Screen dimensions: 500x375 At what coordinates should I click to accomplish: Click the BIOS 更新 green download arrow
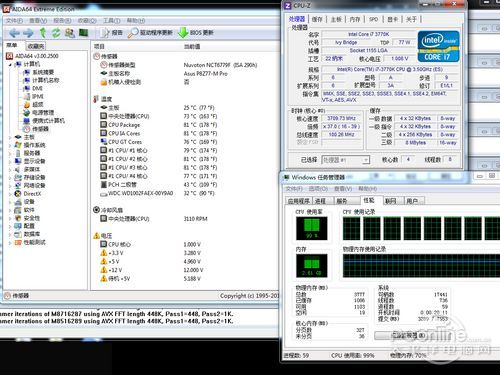(196, 33)
